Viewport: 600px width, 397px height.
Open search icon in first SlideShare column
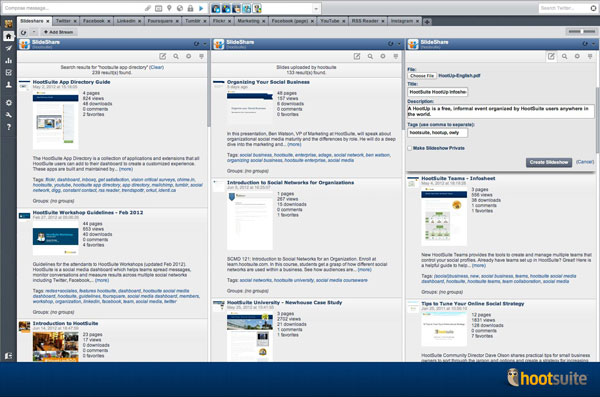[176, 56]
